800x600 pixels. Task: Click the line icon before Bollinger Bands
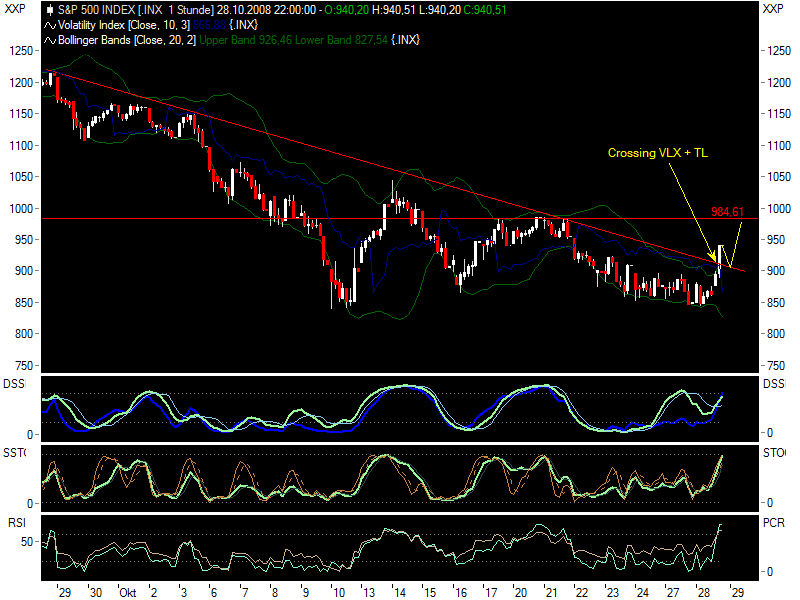[x=49, y=40]
